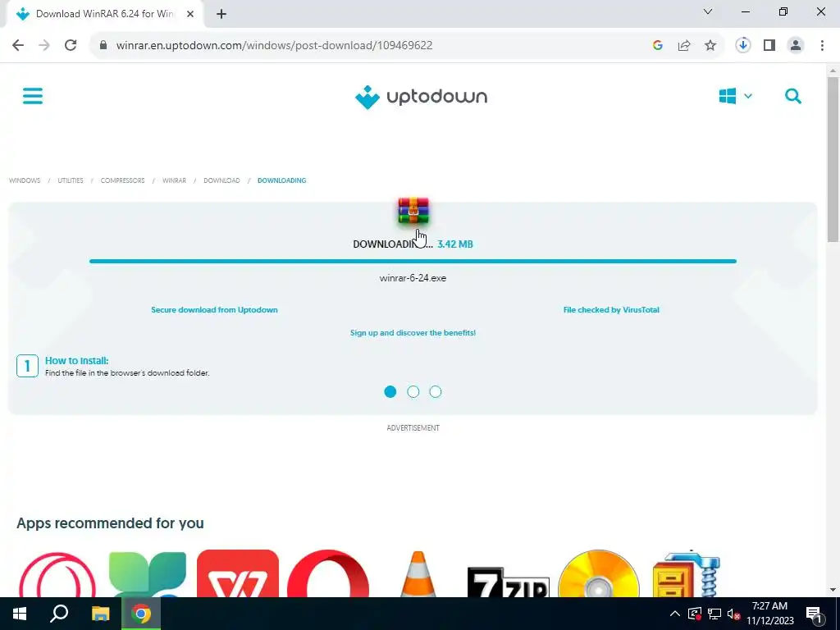The width and height of the screenshot is (840, 630).
Task: Go to DOWNLOAD breadcrumb
Action: [221, 180]
